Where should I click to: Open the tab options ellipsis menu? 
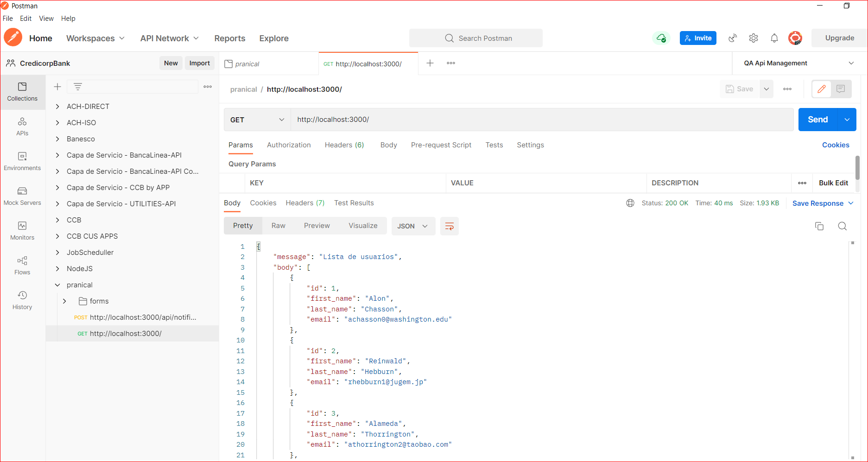coord(451,63)
